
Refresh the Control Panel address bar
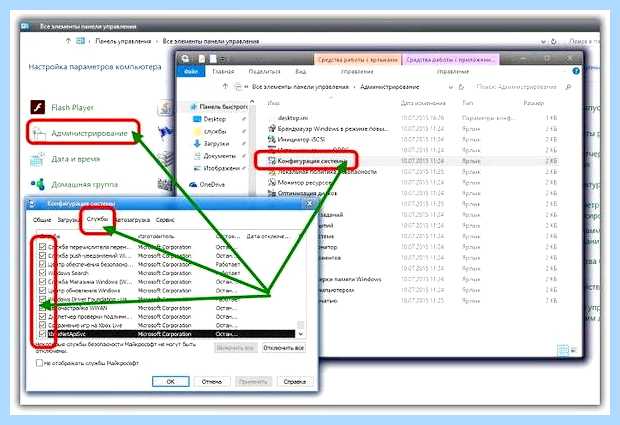click(x=554, y=41)
